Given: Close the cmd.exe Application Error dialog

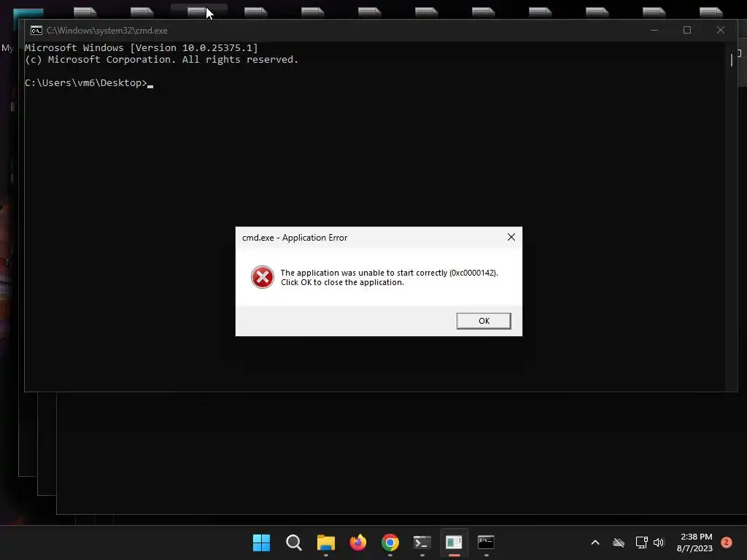Looking at the screenshot, I should click(511, 237).
